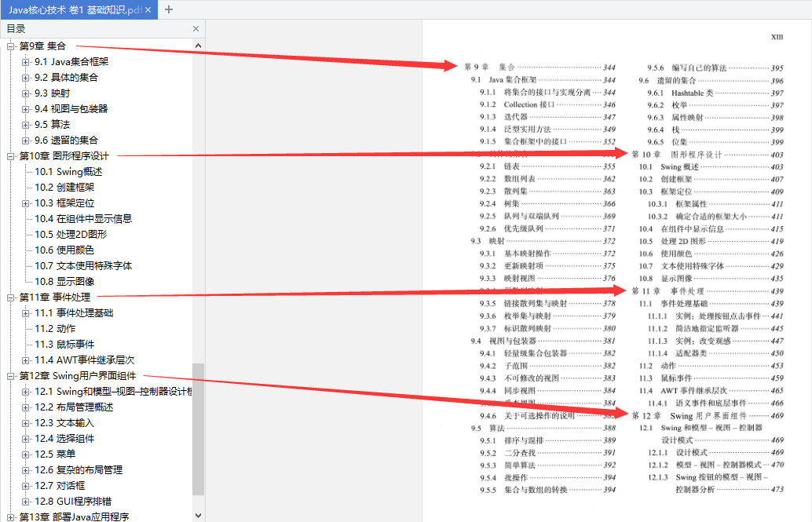Collapse the 第11章 事件处理 node
The width and height of the screenshot is (812, 522).
10,298
